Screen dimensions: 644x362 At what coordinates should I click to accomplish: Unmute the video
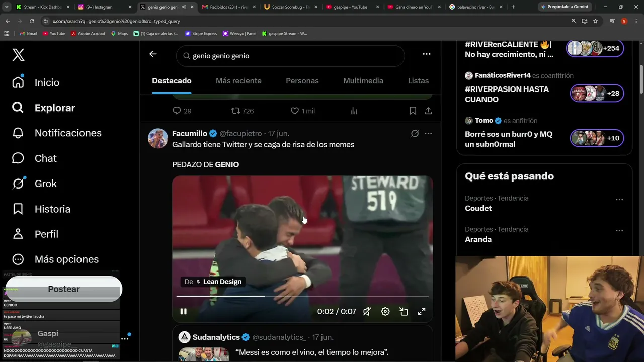click(367, 312)
